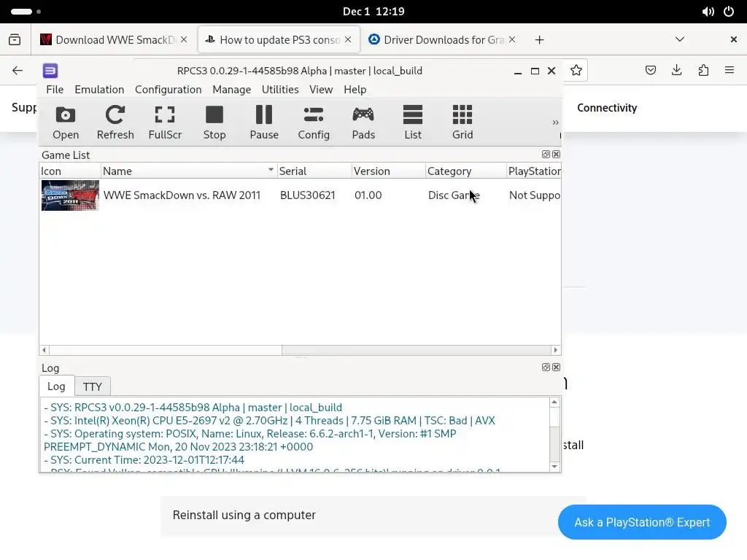The image size is (747, 560).
Task: Go back in the browser
Action: tap(18, 71)
